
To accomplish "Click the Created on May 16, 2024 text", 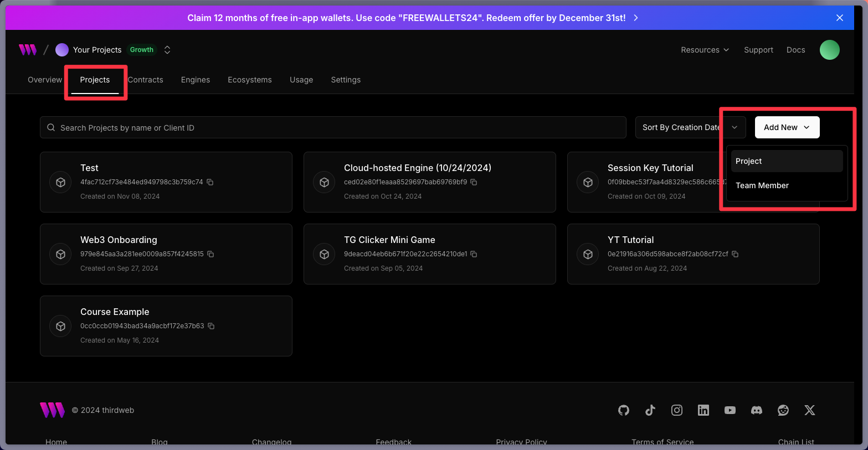I will (120, 340).
